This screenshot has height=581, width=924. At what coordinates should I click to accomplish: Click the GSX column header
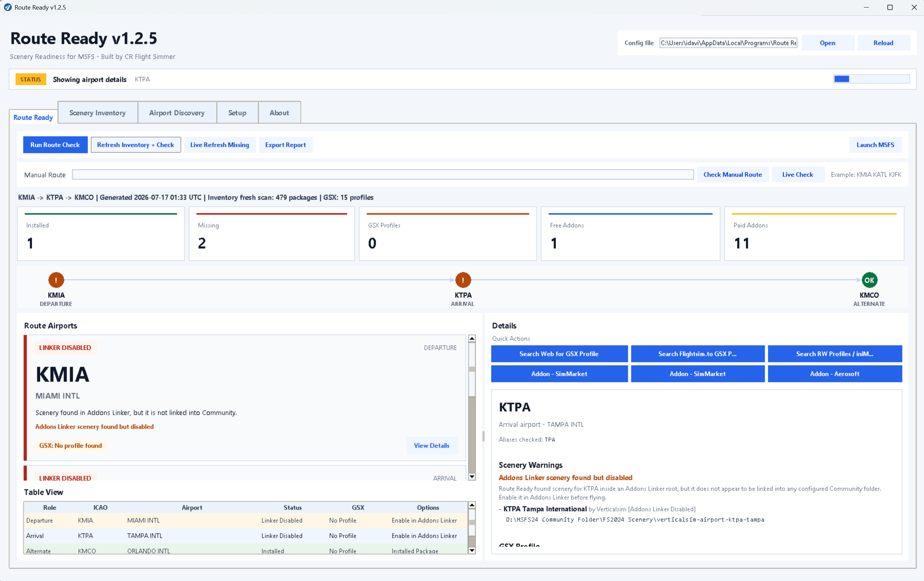358,507
